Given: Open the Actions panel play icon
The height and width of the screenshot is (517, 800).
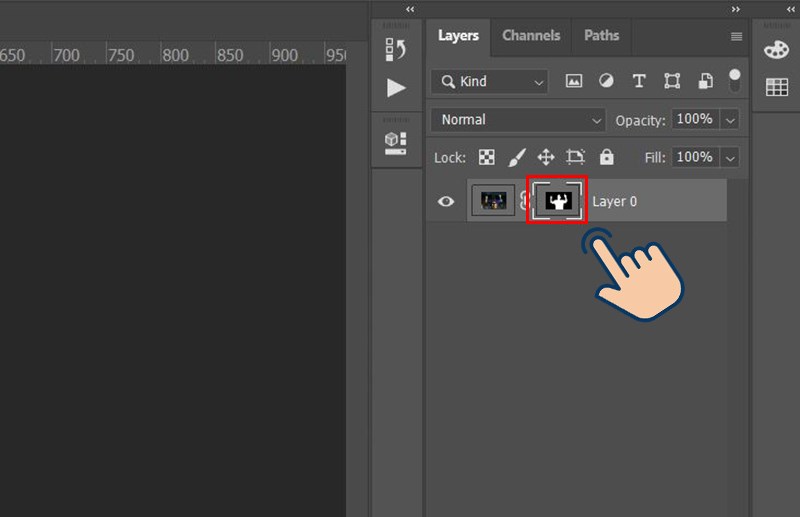Looking at the screenshot, I should (396, 88).
